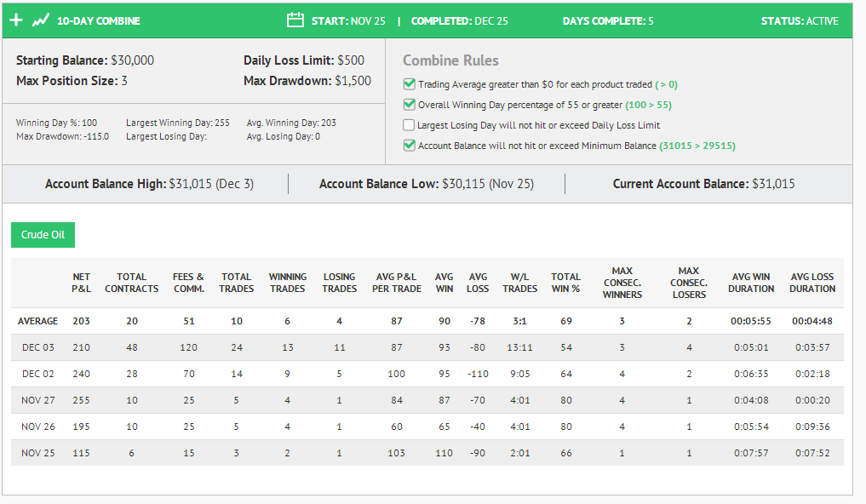
Task: Click NOV 25 avg win value 110
Action: click(444, 453)
